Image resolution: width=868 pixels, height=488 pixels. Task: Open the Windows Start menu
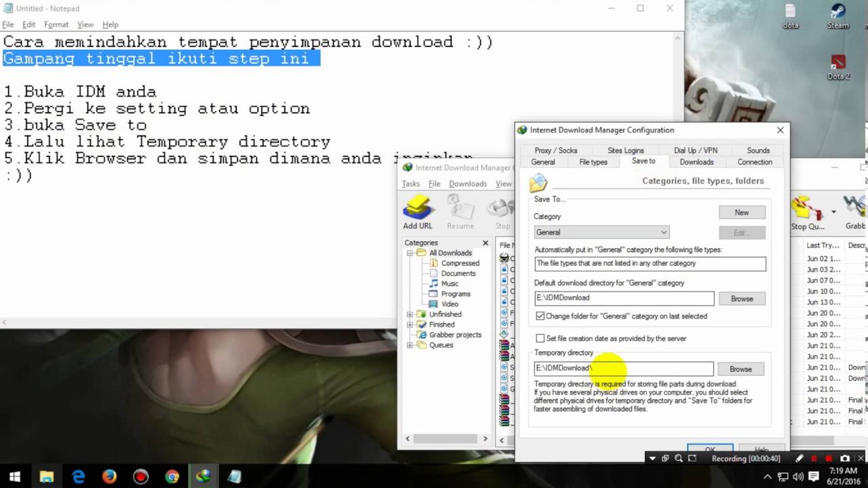point(15,476)
